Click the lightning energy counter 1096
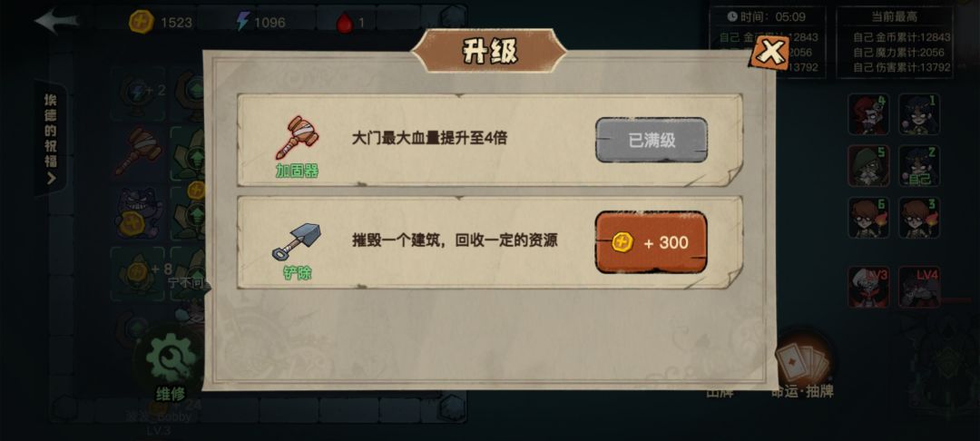Screen dimensions: 980x441 click(260, 23)
